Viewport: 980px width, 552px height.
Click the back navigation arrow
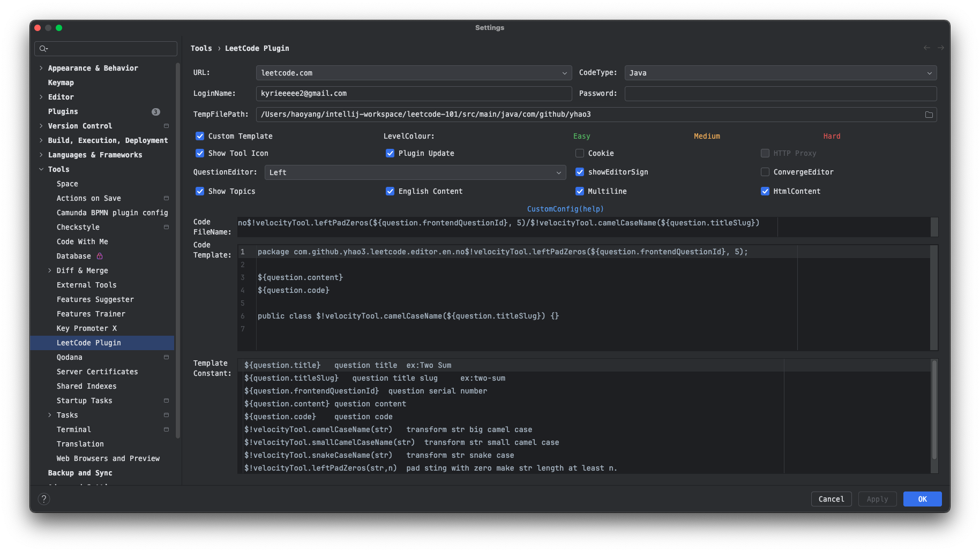pyautogui.click(x=927, y=48)
